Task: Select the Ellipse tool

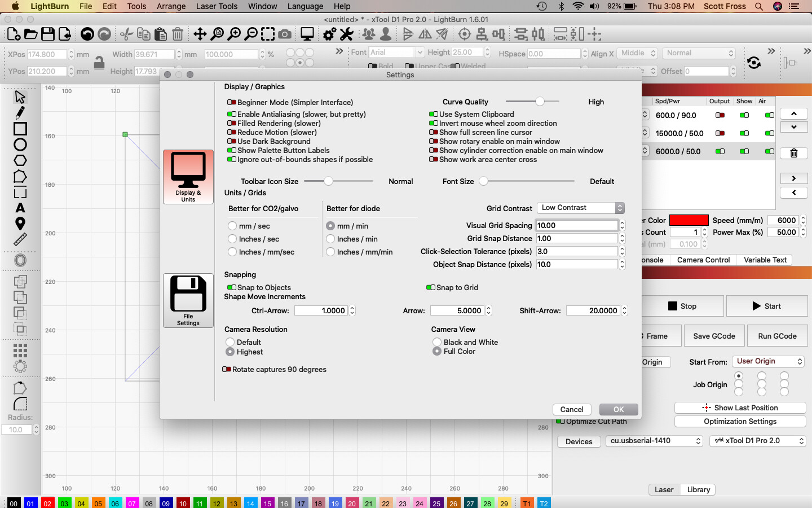Action: 20,144
